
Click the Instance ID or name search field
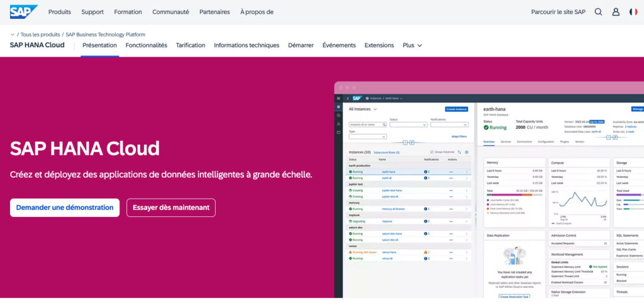click(x=366, y=125)
